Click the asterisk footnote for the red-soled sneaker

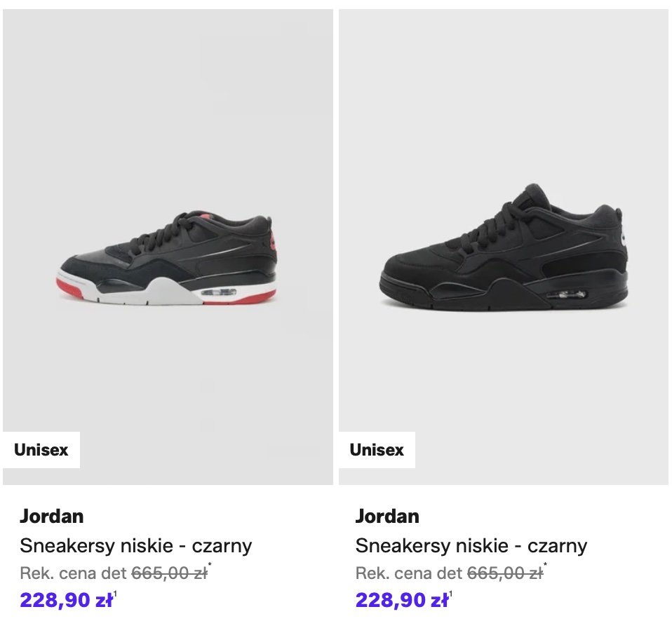click(210, 566)
